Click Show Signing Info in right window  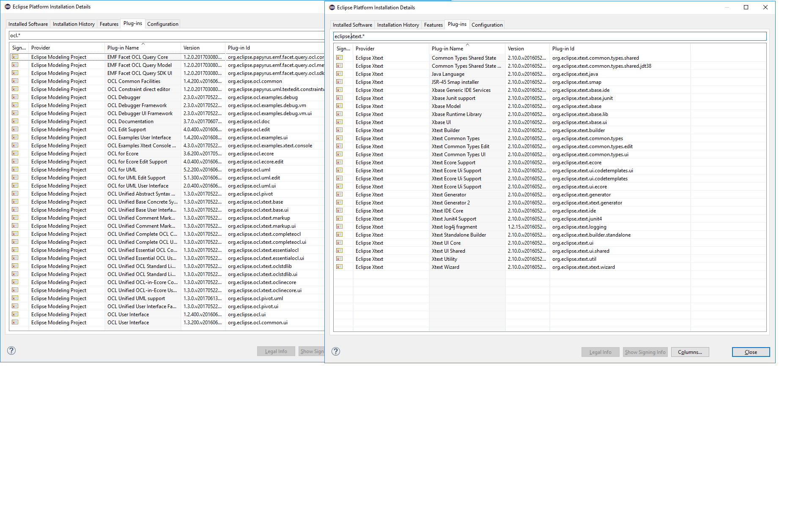tap(645, 352)
